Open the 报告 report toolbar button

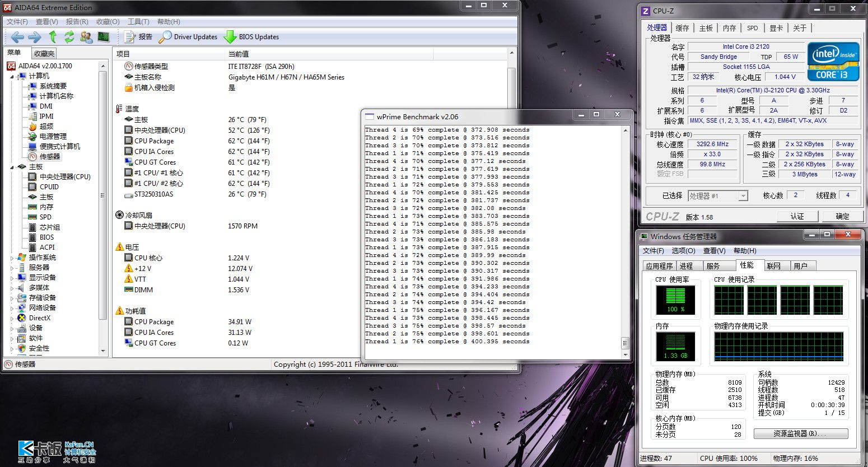pyautogui.click(x=138, y=37)
